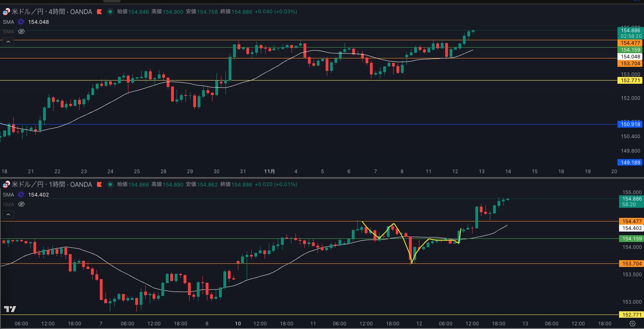Image resolution: width=644 pixels, height=329 pixels.
Task: Click the orange 154.477 price label in the upper chart
Action: (630, 43)
